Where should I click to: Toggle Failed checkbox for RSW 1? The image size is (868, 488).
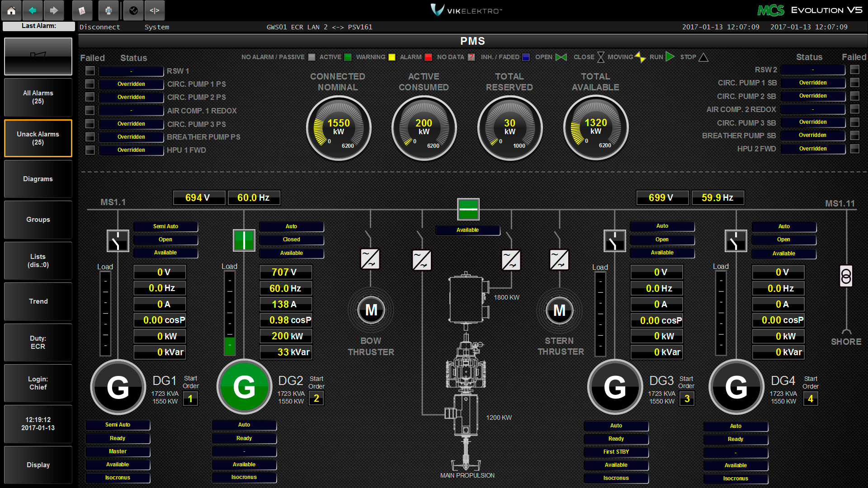(x=90, y=71)
